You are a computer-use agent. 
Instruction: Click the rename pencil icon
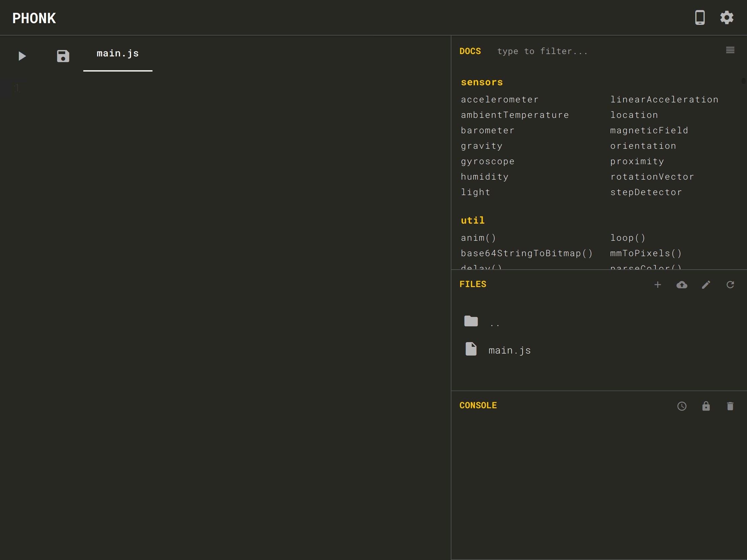pos(706,285)
